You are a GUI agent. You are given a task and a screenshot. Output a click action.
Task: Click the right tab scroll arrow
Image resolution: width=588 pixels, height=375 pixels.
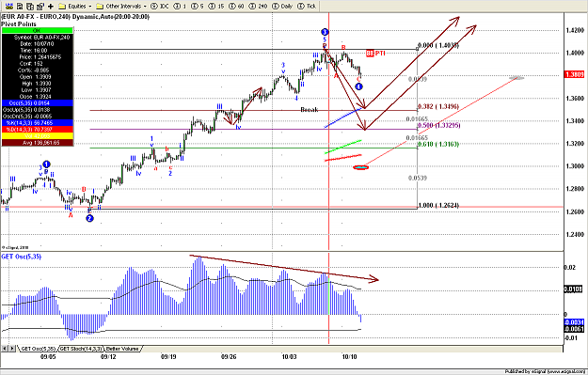[x=12, y=349]
